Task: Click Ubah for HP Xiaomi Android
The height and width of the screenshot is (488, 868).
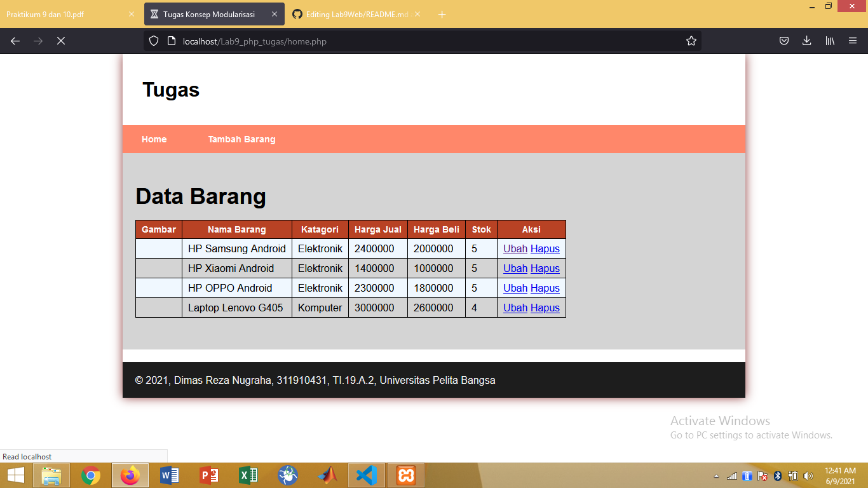Action: pyautogui.click(x=515, y=269)
